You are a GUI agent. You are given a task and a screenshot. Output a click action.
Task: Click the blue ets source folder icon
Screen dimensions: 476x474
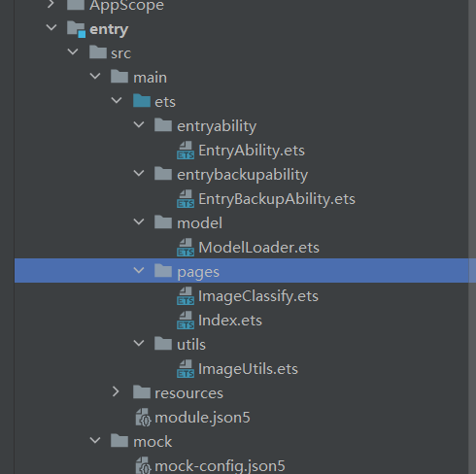(x=142, y=101)
